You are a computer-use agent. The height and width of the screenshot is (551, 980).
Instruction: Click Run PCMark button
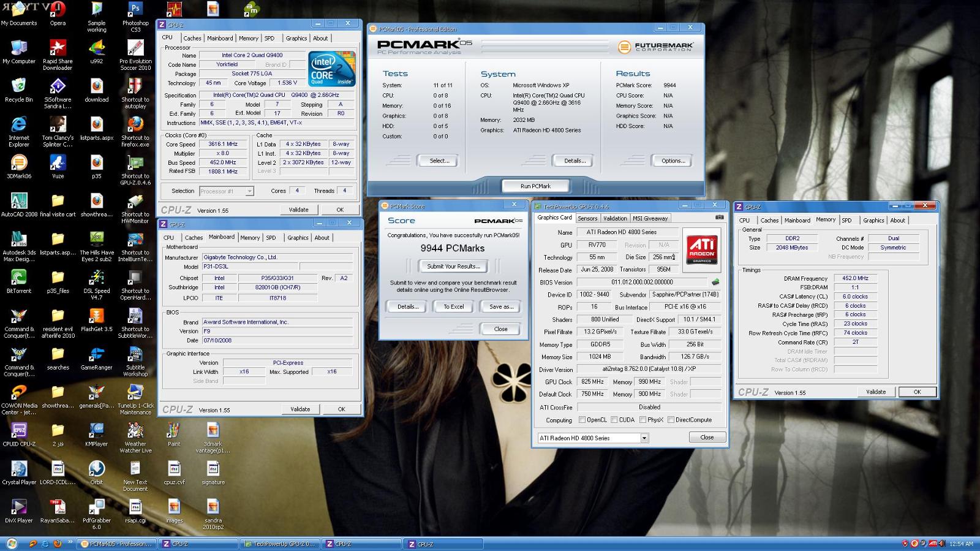[535, 186]
